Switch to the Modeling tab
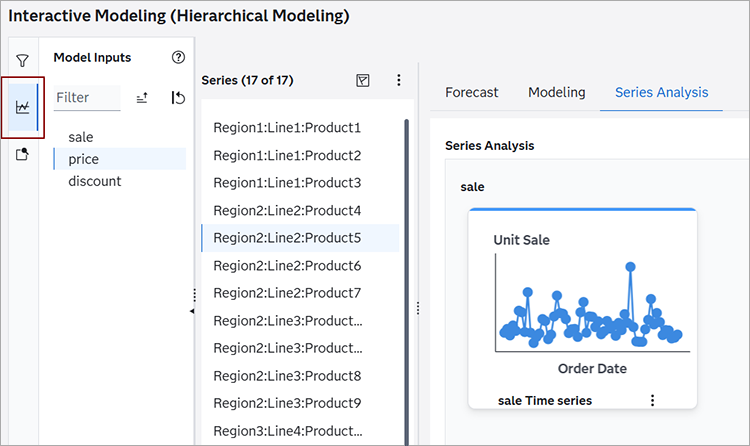750x446 pixels. [557, 92]
